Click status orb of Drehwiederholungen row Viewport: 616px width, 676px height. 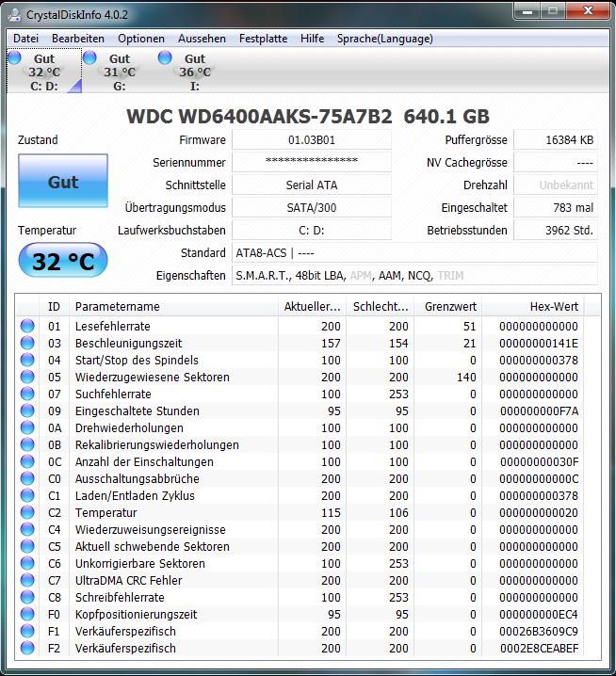[x=27, y=427]
